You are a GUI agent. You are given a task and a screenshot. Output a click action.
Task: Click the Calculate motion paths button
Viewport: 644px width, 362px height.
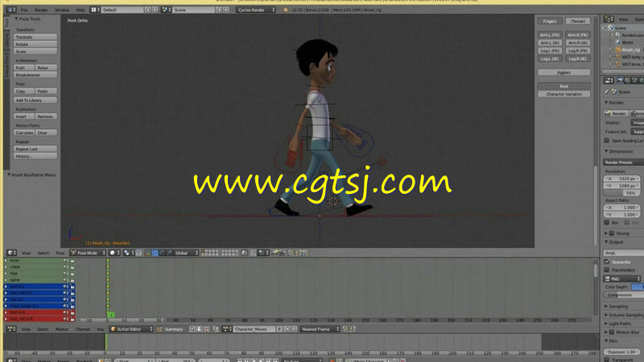tap(24, 133)
